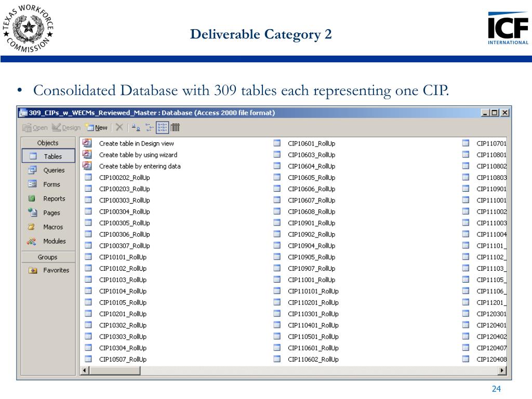Click table icon for CIP110101_RollUp

tap(277, 291)
